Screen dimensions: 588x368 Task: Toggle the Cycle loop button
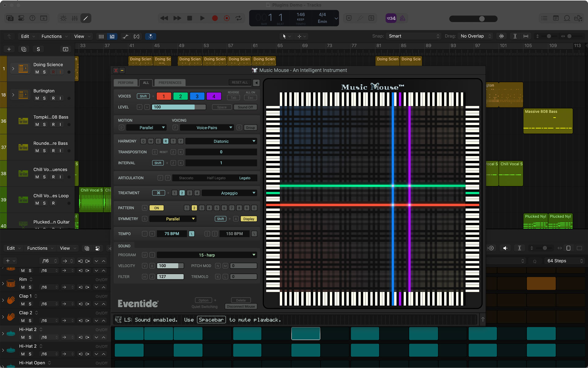(x=239, y=18)
